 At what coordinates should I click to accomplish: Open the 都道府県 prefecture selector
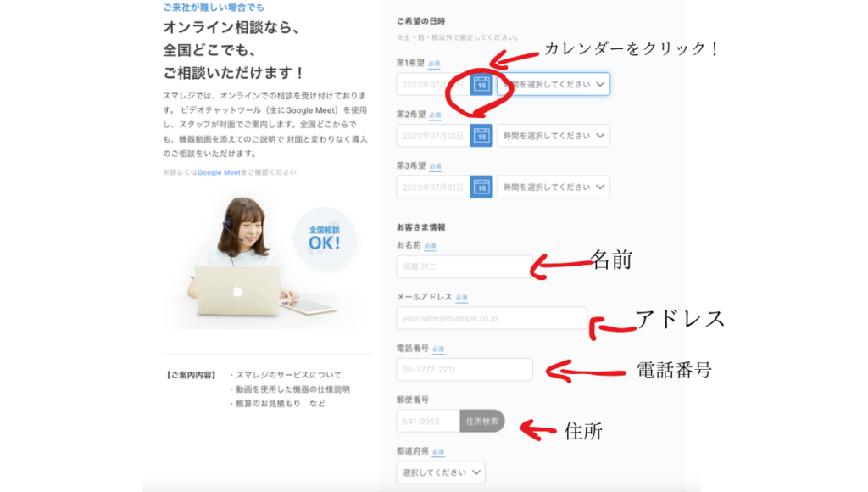tap(440, 472)
